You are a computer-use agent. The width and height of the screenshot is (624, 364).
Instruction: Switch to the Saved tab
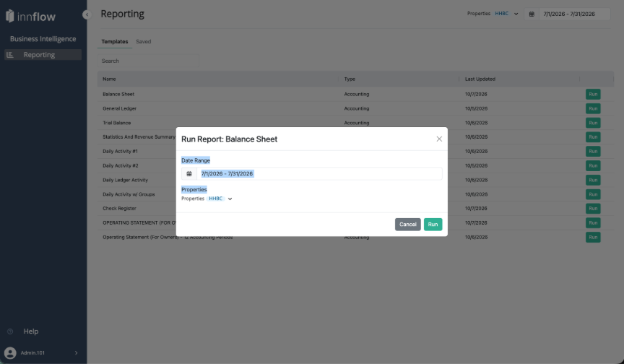pos(143,41)
